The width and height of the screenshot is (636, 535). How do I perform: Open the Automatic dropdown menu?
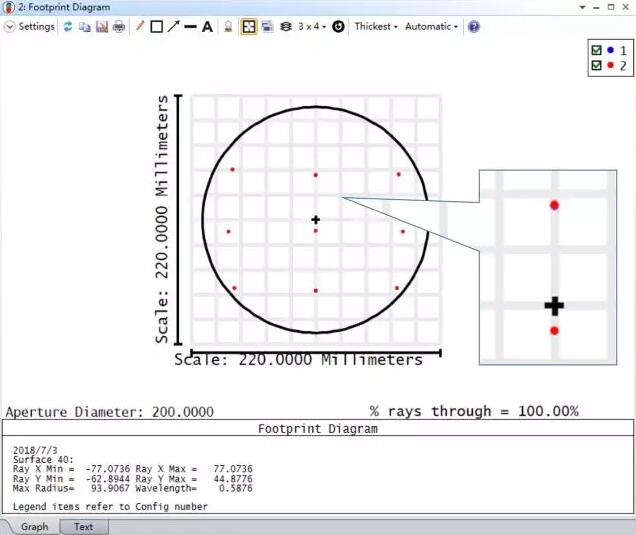pyautogui.click(x=431, y=27)
